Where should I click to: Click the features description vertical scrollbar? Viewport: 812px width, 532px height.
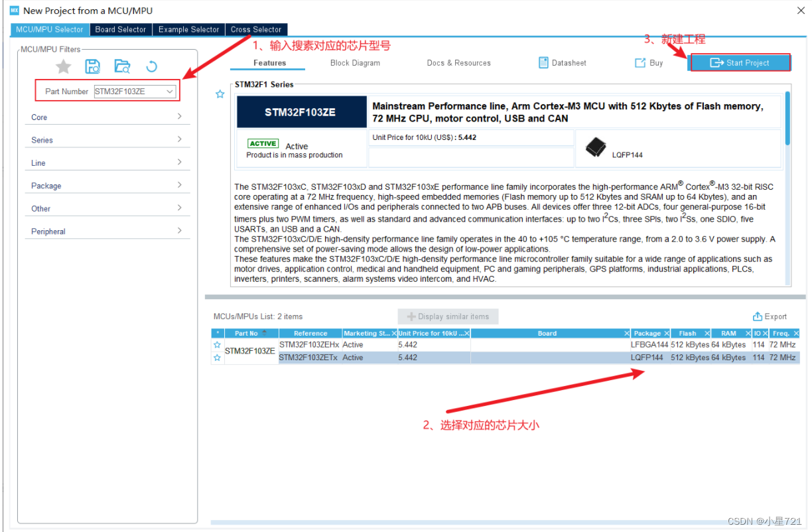(x=787, y=118)
